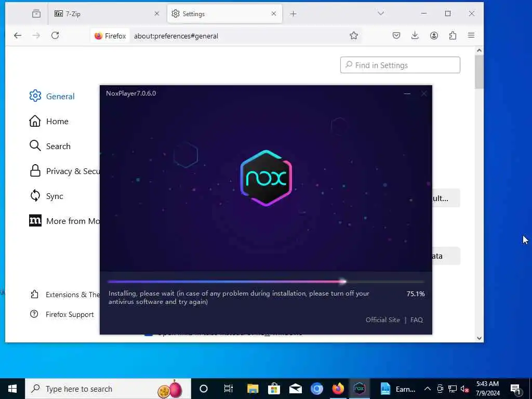This screenshot has width=532, height=399.
Task: Open the NoxPlayer FAQ link
Action: pyautogui.click(x=417, y=320)
